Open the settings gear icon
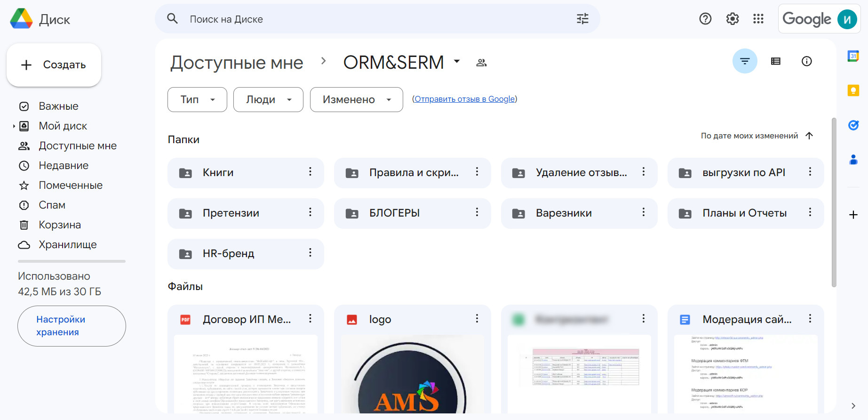868x420 pixels. pyautogui.click(x=732, y=19)
